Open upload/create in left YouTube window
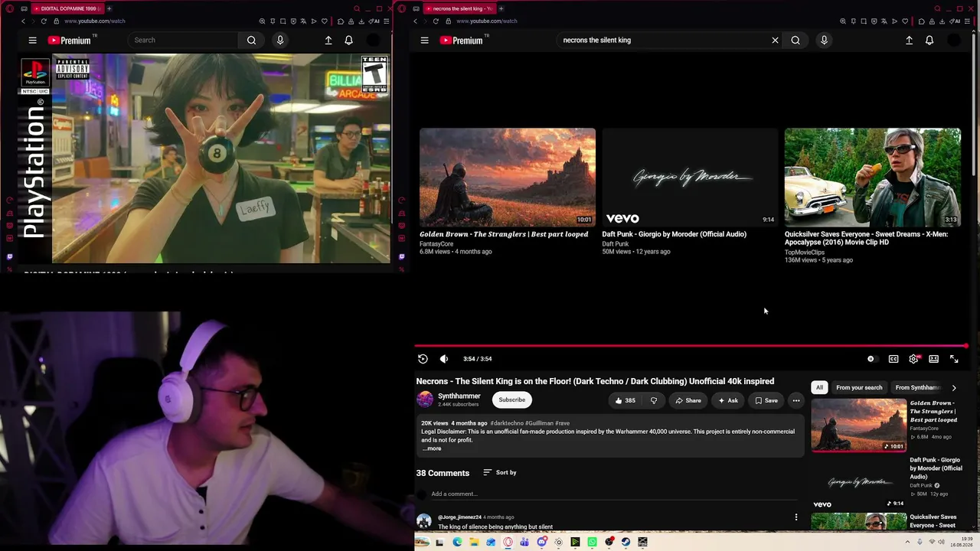 328,41
